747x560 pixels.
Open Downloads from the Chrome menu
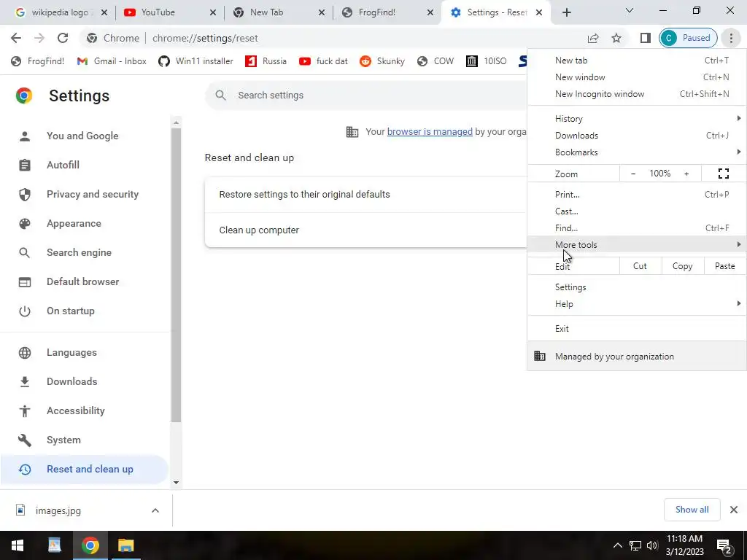click(637, 136)
